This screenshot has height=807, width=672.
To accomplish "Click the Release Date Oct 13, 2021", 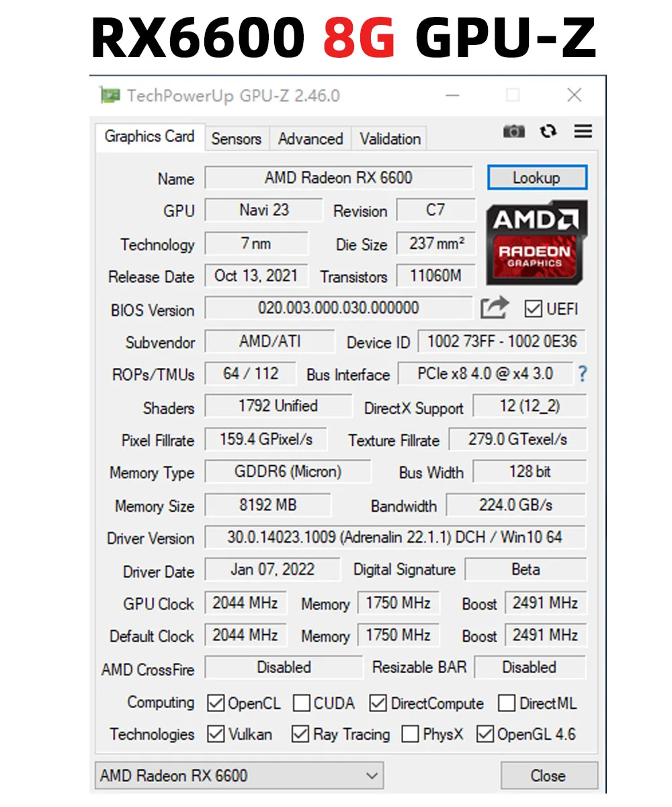I will [x=256, y=276].
